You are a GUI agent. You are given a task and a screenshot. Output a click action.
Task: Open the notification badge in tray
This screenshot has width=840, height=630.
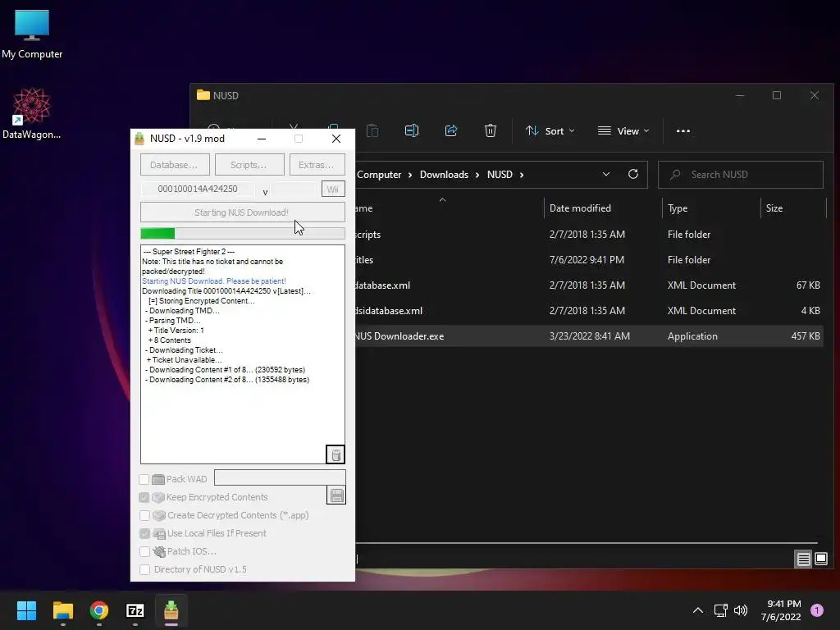[x=817, y=610]
